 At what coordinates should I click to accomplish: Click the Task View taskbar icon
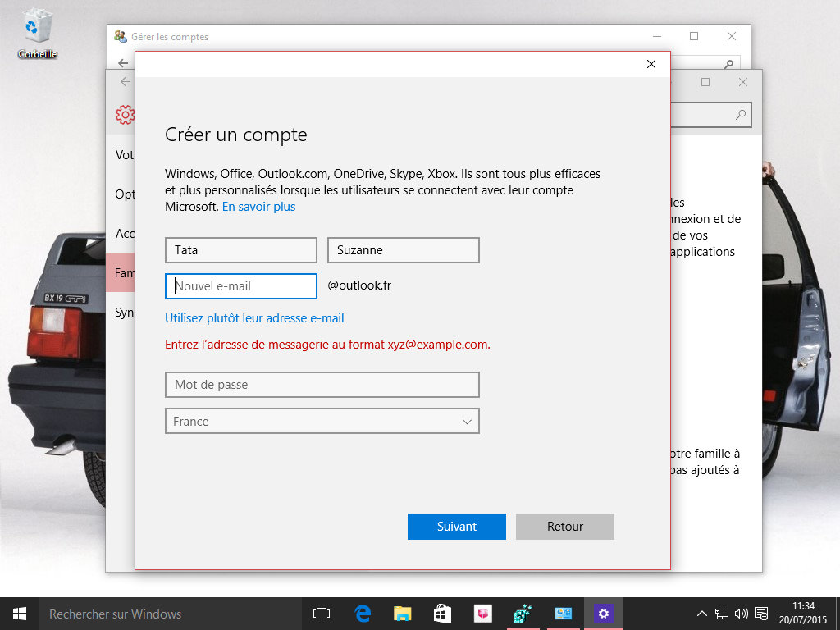(x=322, y=614)
